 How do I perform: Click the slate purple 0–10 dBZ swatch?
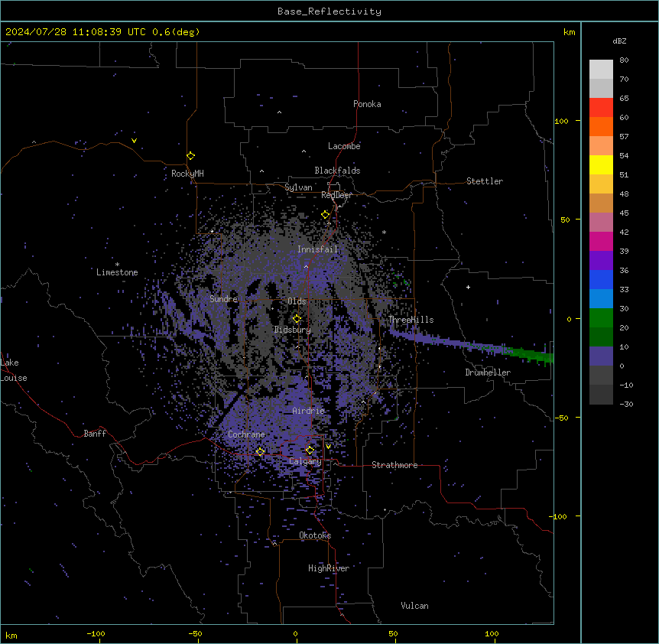point(601,356)
